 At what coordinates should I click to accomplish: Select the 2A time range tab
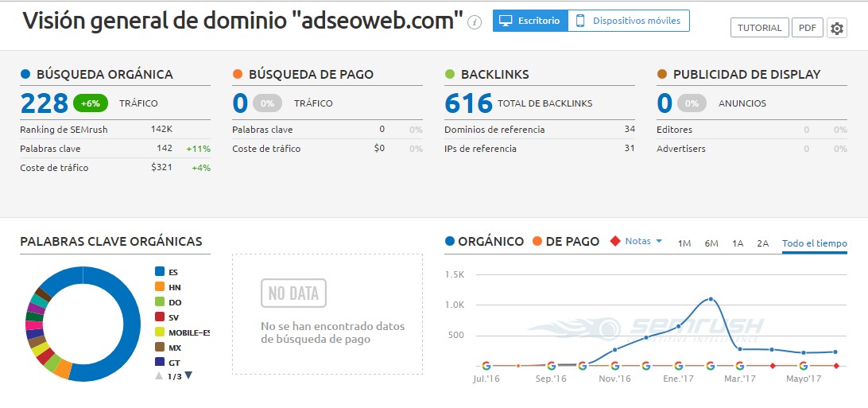point(763,243)
